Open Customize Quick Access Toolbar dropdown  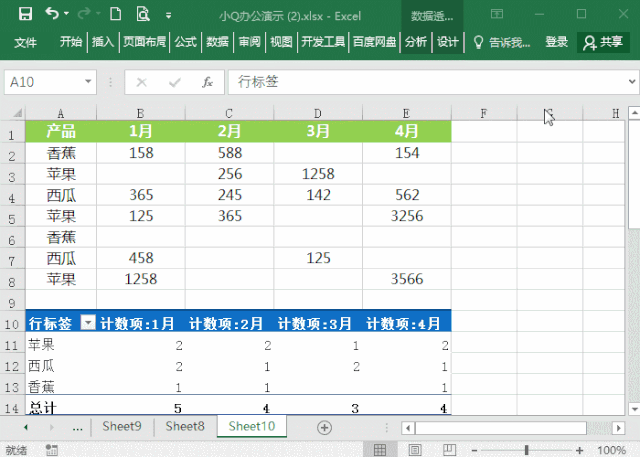tap(168, 16)
